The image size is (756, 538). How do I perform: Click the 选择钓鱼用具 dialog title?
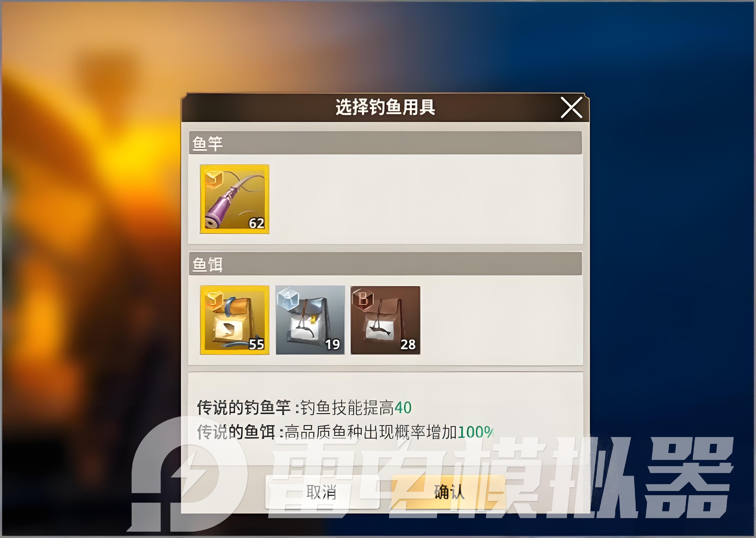[385, 107]
